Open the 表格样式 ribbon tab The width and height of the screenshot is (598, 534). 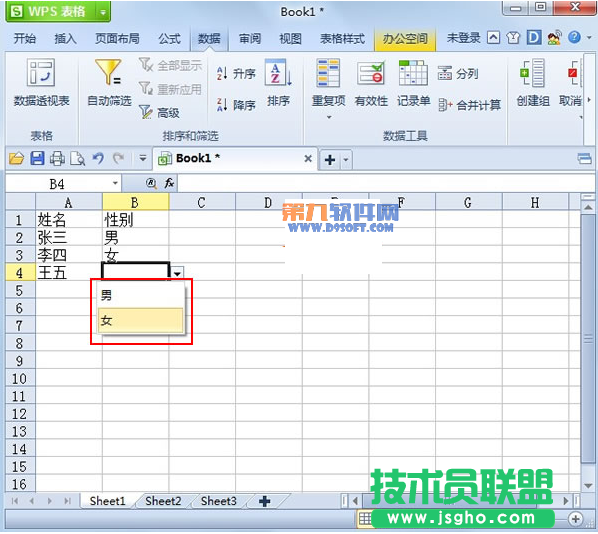pyautogui.click(x=342, y=38)
